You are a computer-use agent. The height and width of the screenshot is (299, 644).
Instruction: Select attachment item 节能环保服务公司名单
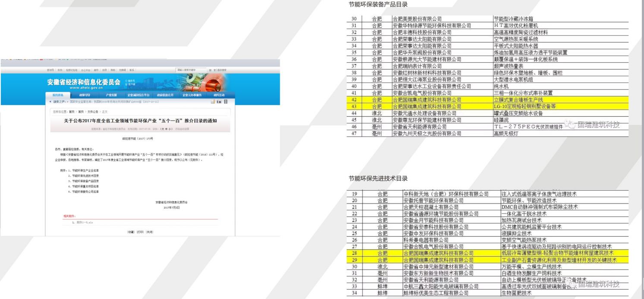[x=85, y=191]
